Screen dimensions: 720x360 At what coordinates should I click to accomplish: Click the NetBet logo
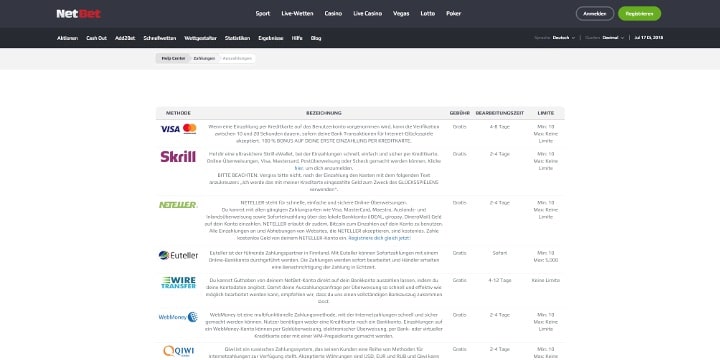click(79, 14)
